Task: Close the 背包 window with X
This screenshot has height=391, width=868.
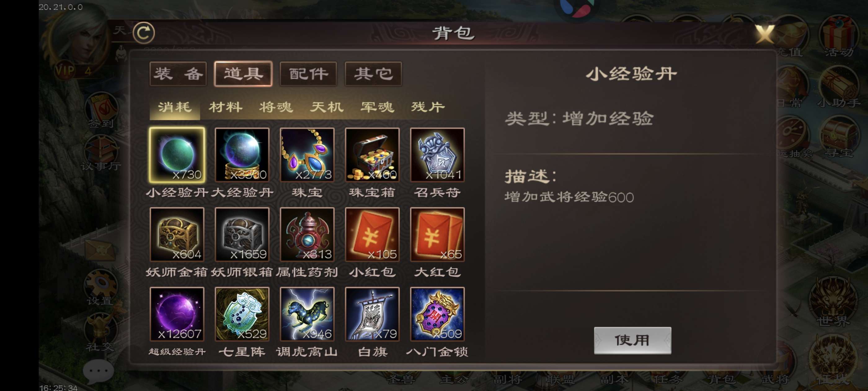Action: click(x=764, y=34)
